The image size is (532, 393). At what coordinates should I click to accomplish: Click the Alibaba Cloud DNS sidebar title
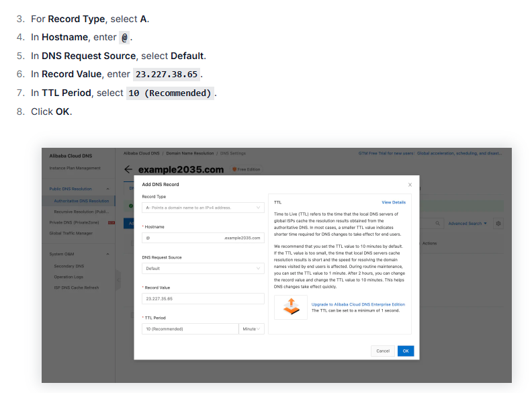click(x=71, y=156)
